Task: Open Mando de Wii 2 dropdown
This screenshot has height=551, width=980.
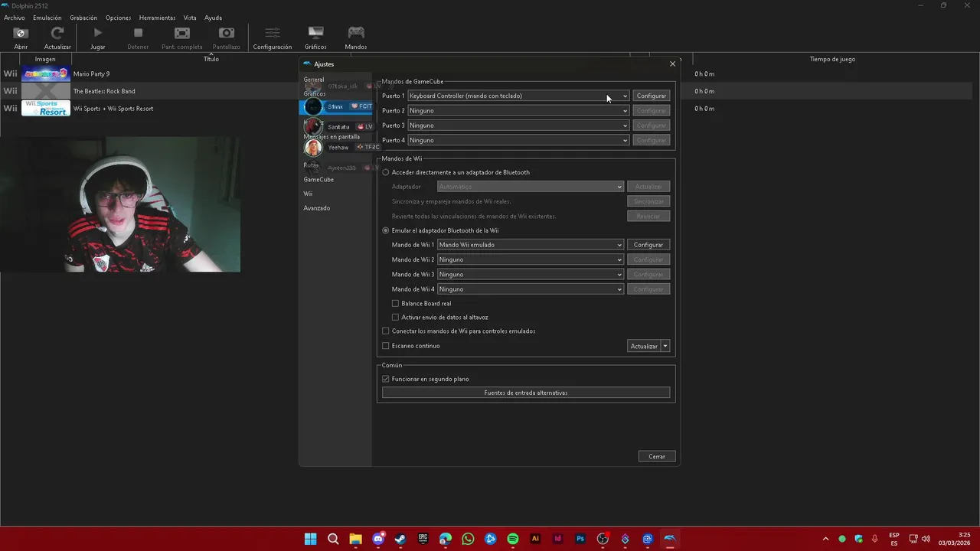Action: (x=531, y=259)
